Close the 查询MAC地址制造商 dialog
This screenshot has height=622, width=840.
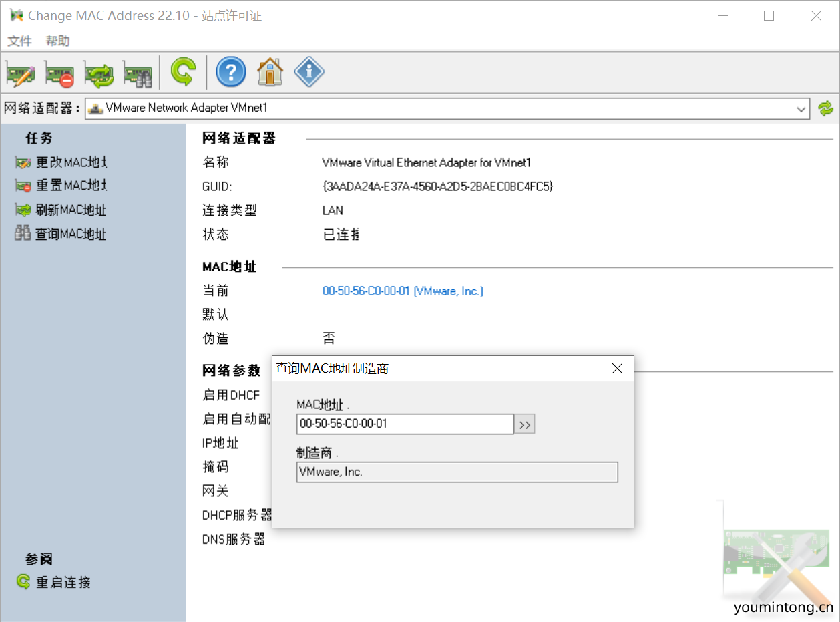click(617, 369)
